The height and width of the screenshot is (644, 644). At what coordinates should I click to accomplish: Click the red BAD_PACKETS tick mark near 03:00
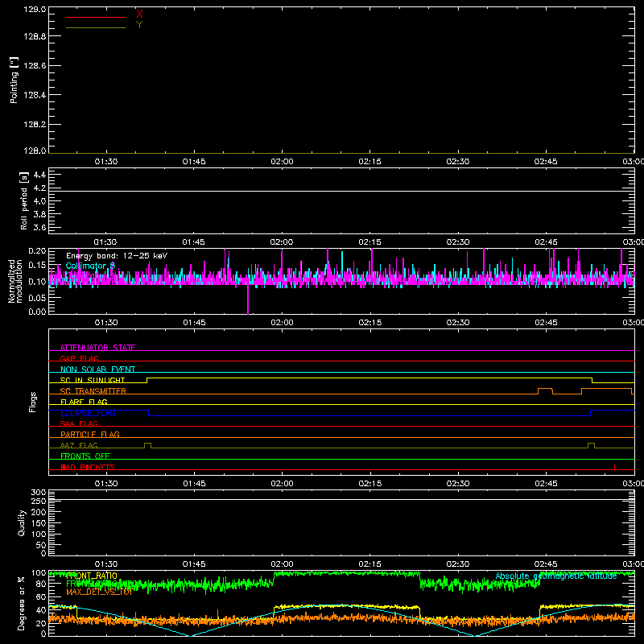[614, 467]
